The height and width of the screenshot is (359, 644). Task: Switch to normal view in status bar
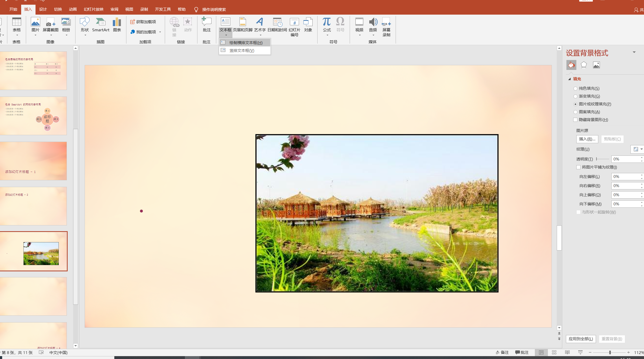coord(541,352)
